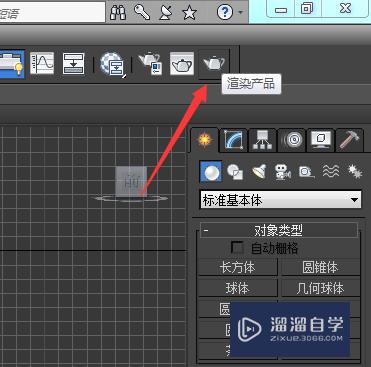Image resolution: width=371 pixels, height=367 pixels.
Task: Select the Lights category icon
Action: pyautogui.click(x=259, y=172)
